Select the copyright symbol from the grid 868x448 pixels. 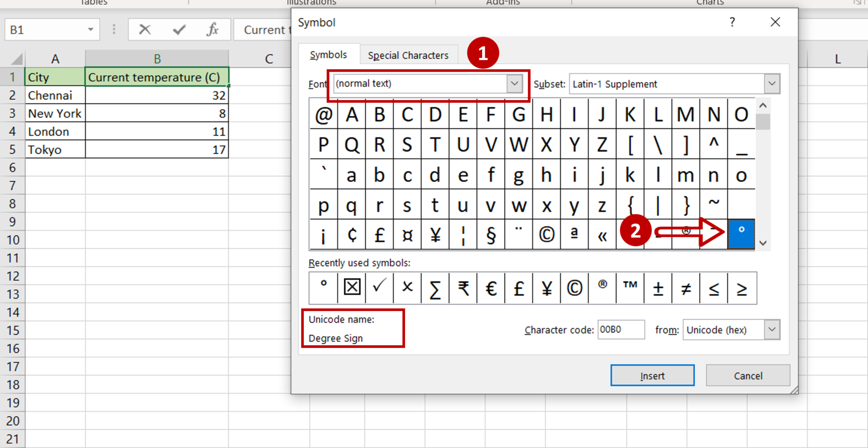click(546, 234)
